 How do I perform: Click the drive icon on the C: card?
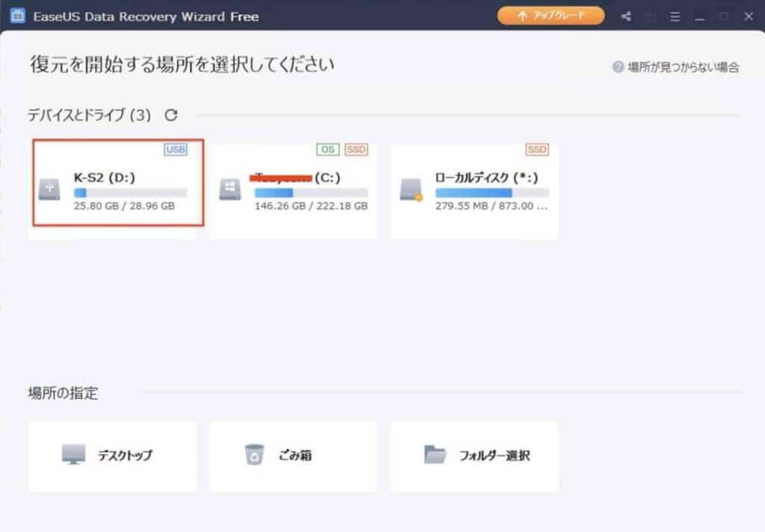[230, 188]
